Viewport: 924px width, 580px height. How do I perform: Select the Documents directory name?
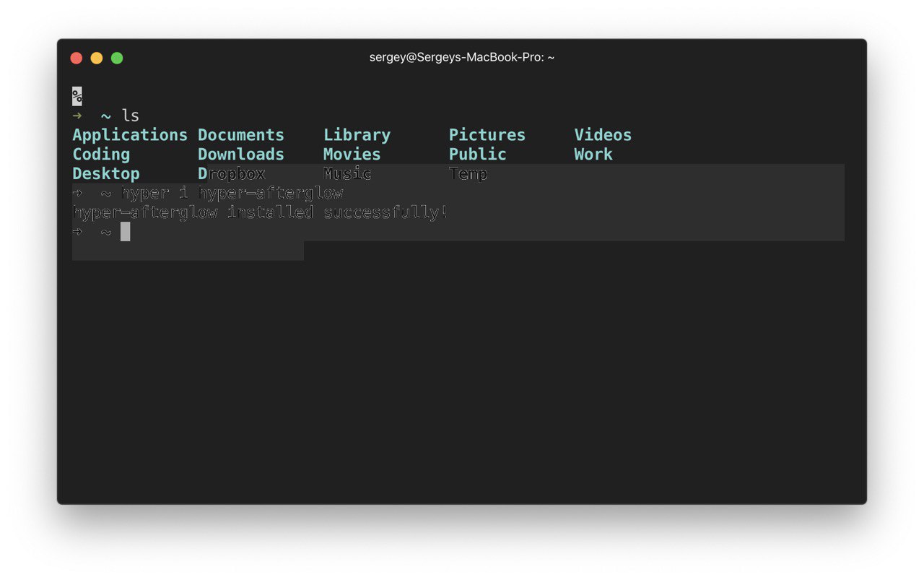(x=241, y=135)
